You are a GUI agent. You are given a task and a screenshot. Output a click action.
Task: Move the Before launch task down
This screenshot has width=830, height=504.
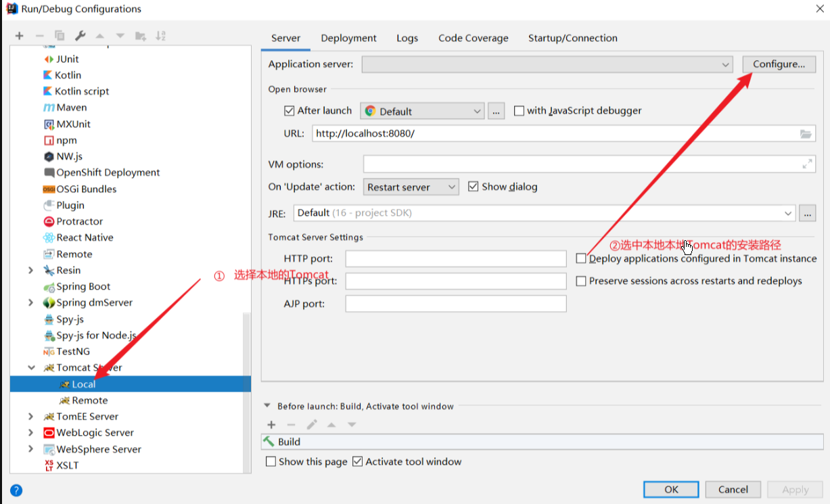click(x=352, y=425)
